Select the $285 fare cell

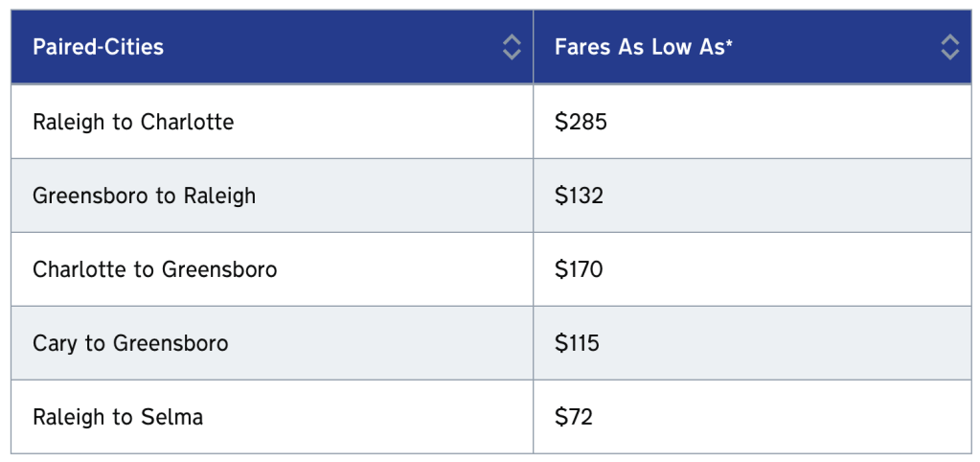tap(581, 122)
